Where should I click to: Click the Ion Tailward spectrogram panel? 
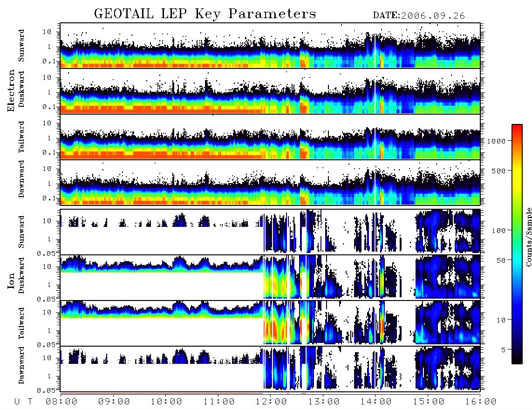[270, 323]
